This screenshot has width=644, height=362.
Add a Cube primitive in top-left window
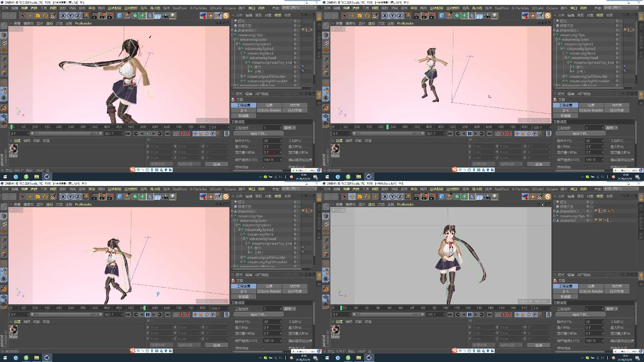120,16
